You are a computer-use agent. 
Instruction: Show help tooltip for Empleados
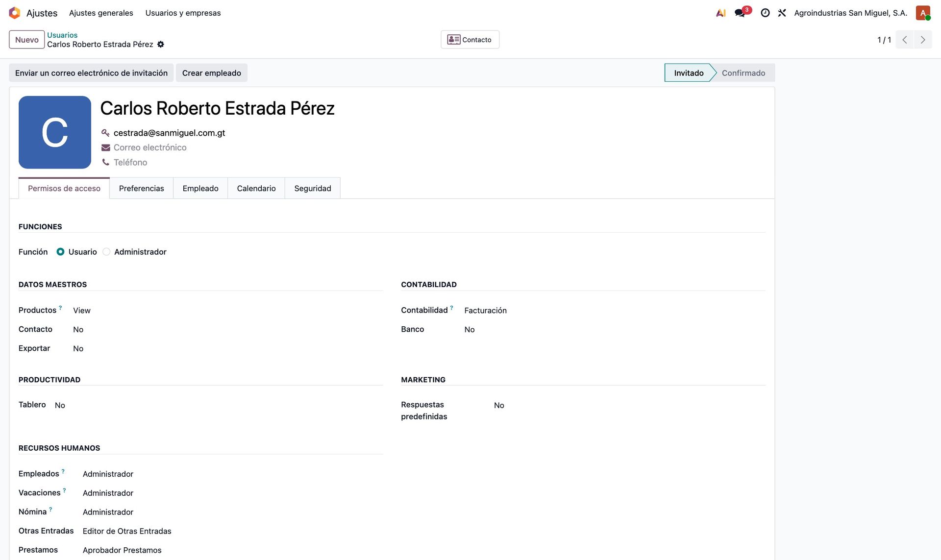pyautogui.click(x=63, y=471)
